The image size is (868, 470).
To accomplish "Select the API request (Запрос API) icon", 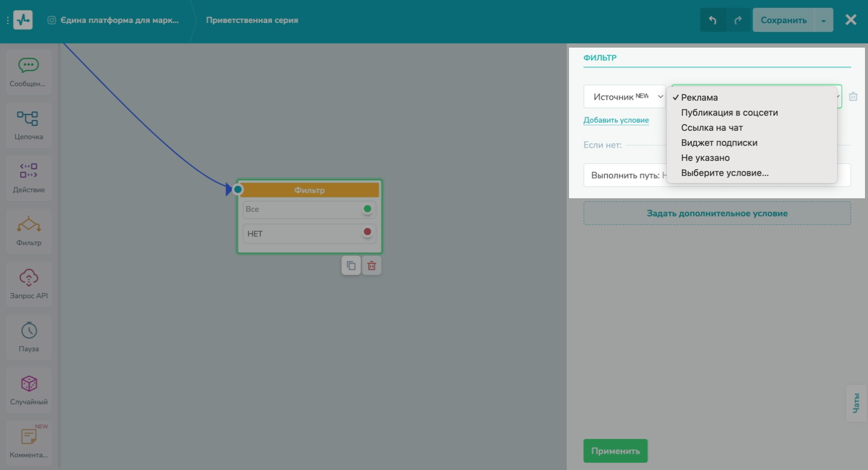I will [x=28, y=278].
